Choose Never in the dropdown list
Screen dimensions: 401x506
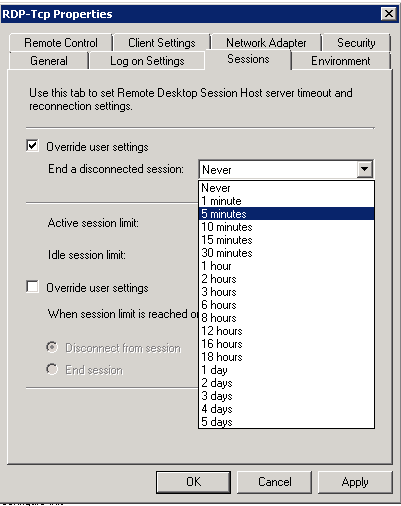tap(286, 188)
